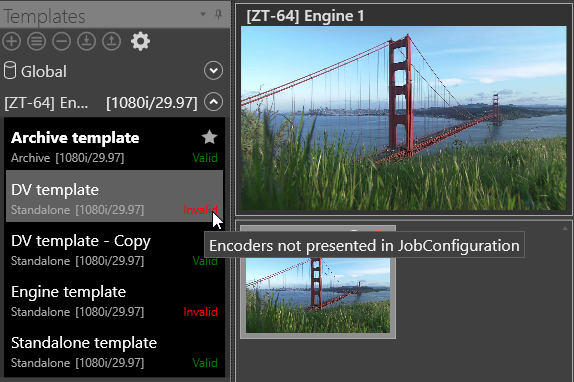Expand the Global templates section chevron
The height and width of the screenshot is (382, 574).
[x=213, y=71]
